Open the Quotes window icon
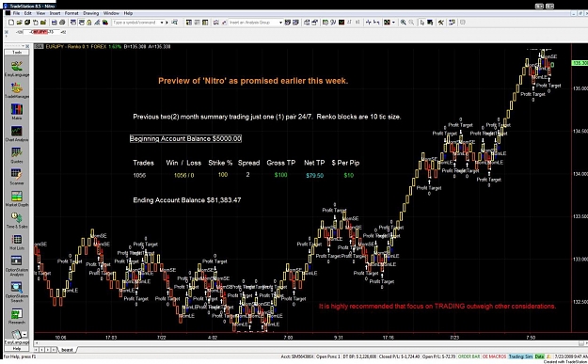 [x=17, y=155]
